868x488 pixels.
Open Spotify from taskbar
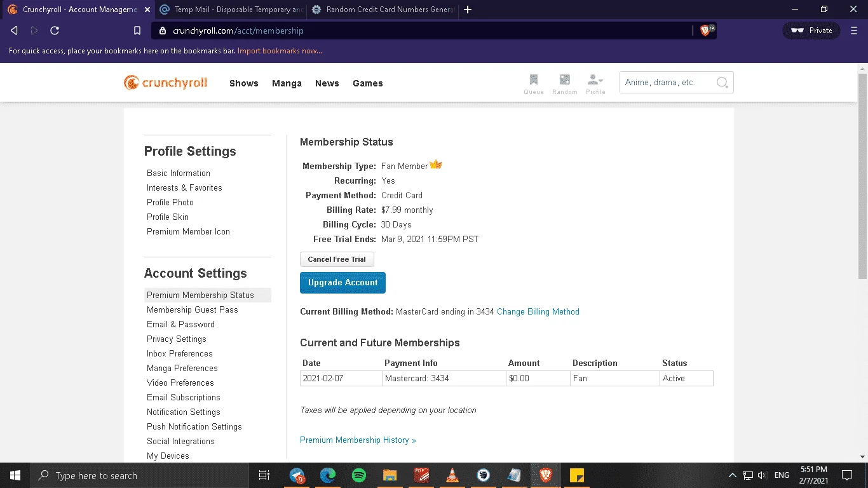358,475
